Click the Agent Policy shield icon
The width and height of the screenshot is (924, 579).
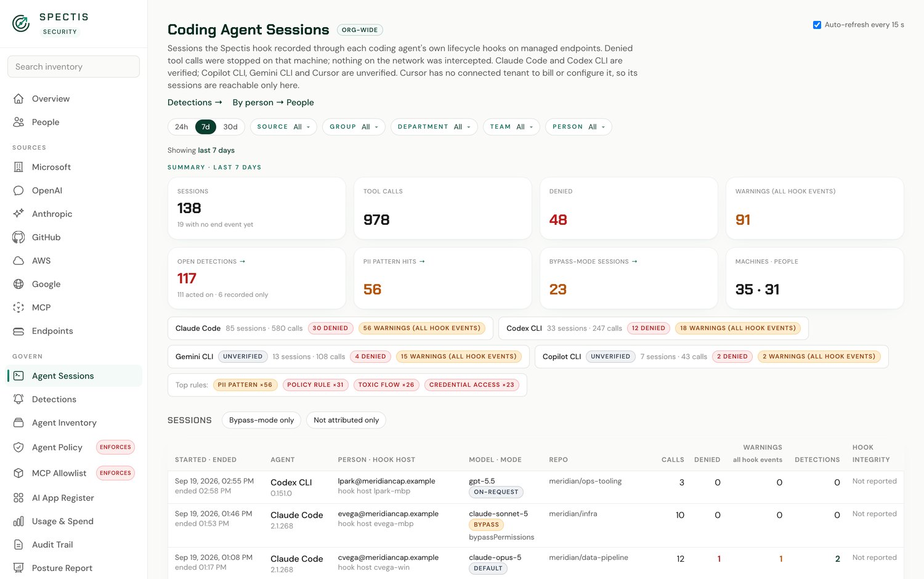[x=18, y=447]
